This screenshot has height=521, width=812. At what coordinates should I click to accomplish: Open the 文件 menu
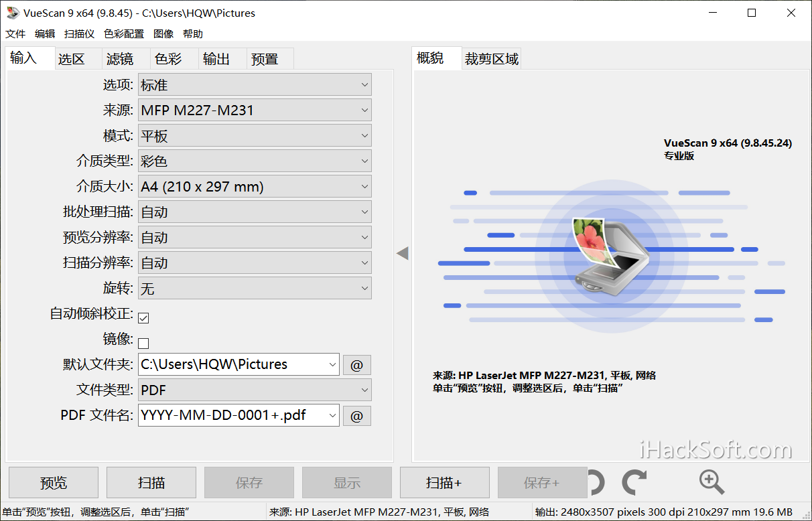(15, 34)
